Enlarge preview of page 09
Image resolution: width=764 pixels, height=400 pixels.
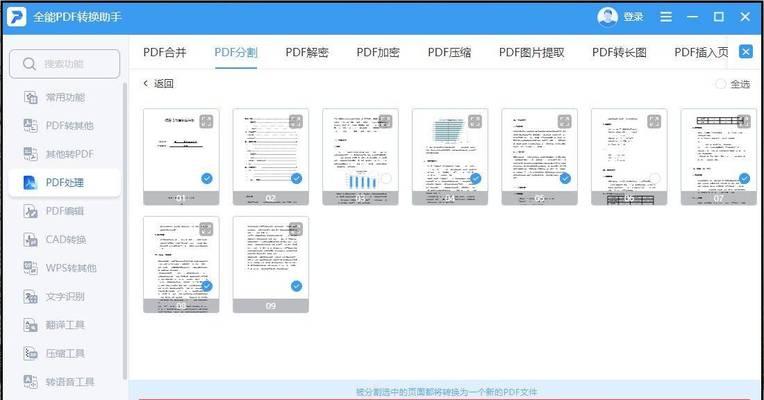point(296,229)
